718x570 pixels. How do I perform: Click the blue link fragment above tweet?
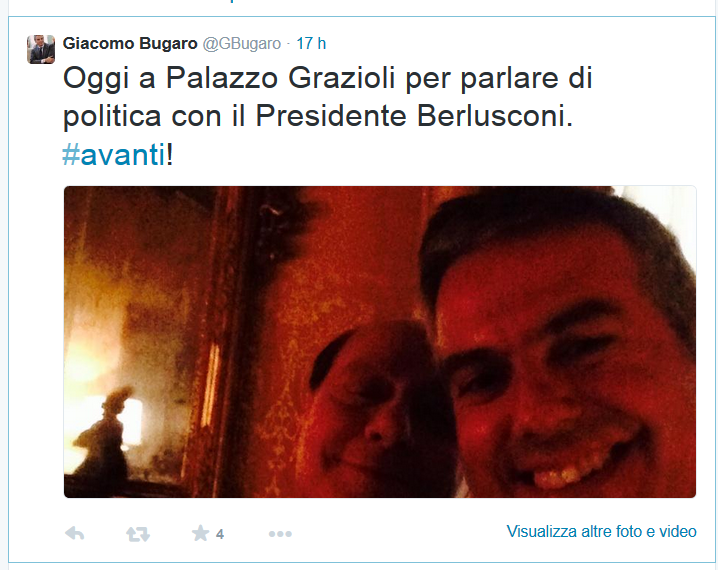233,1
